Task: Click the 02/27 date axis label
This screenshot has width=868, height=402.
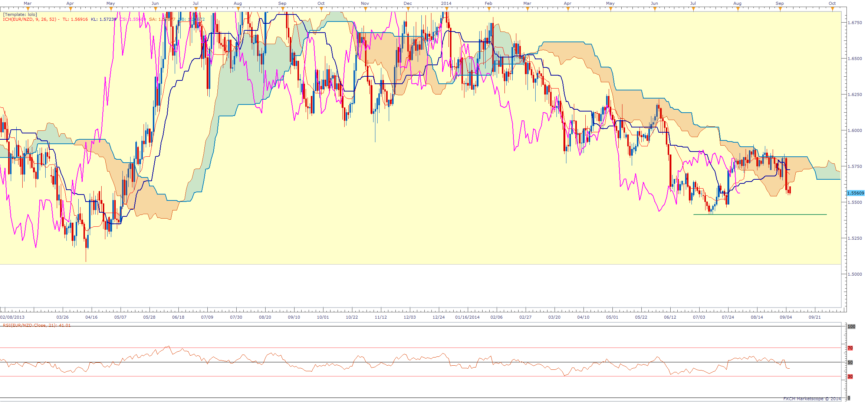Action: pos(525,317)
